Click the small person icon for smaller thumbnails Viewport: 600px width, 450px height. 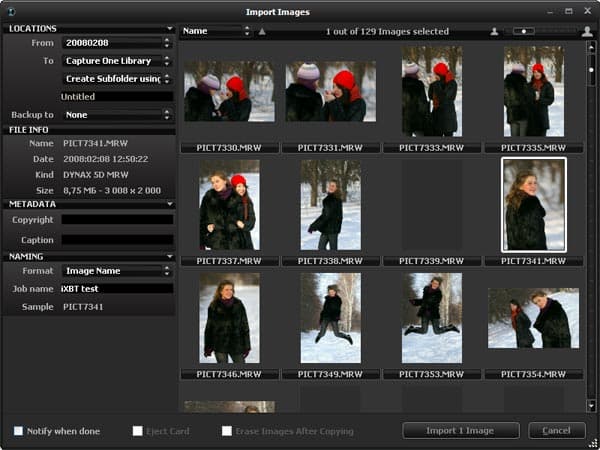(494, 32)
